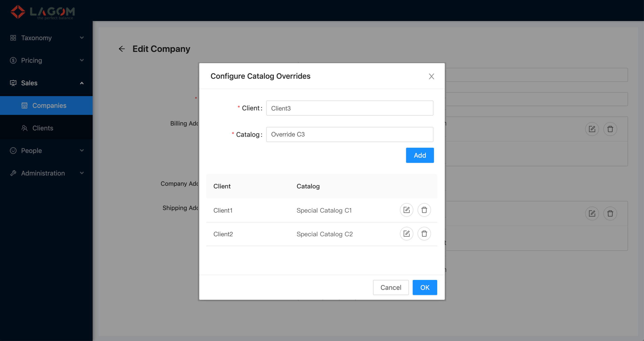The height and width of the screenshot is (341, 644).
Task: Click the billing address edit icon
Action: tap(592, 129)
